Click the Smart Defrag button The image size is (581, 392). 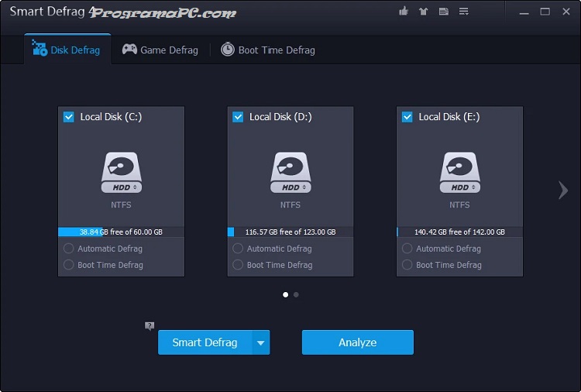pyautogui.click(x=205, y=342)
